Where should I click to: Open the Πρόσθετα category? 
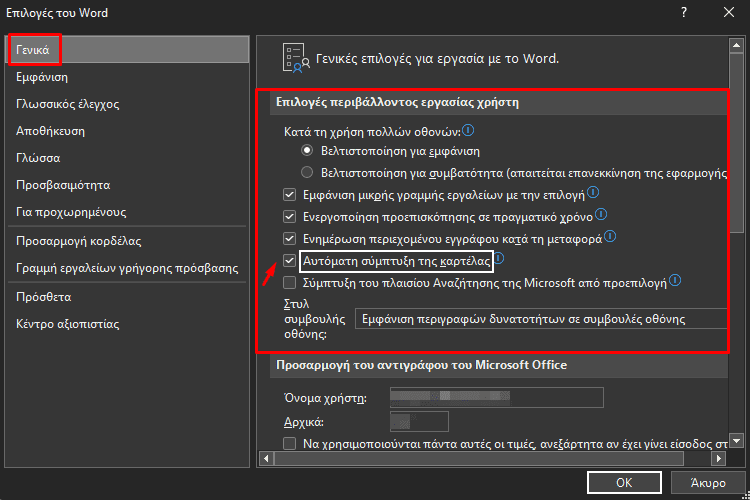pos(127,297)
